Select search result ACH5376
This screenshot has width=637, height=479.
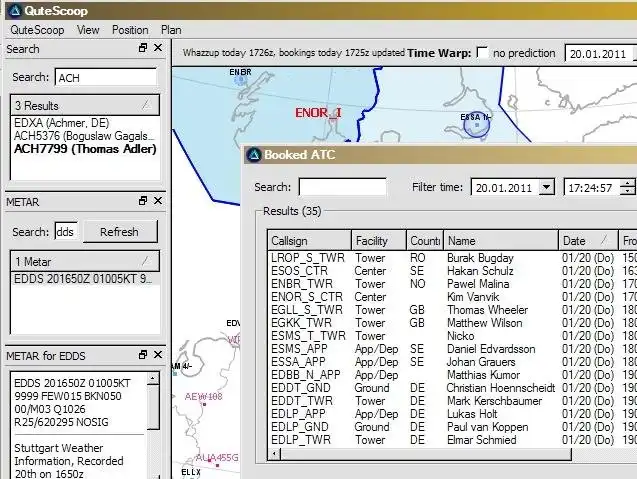click(x=84, y=136)
